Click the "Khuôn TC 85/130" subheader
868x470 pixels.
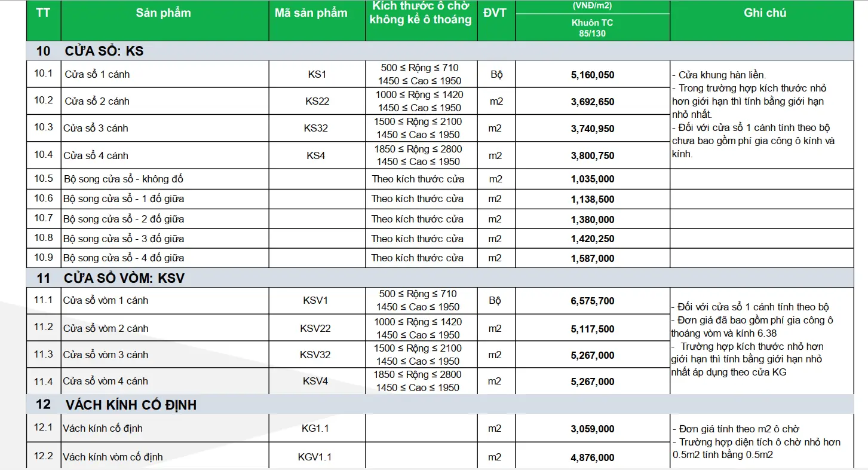pos(592,28)
